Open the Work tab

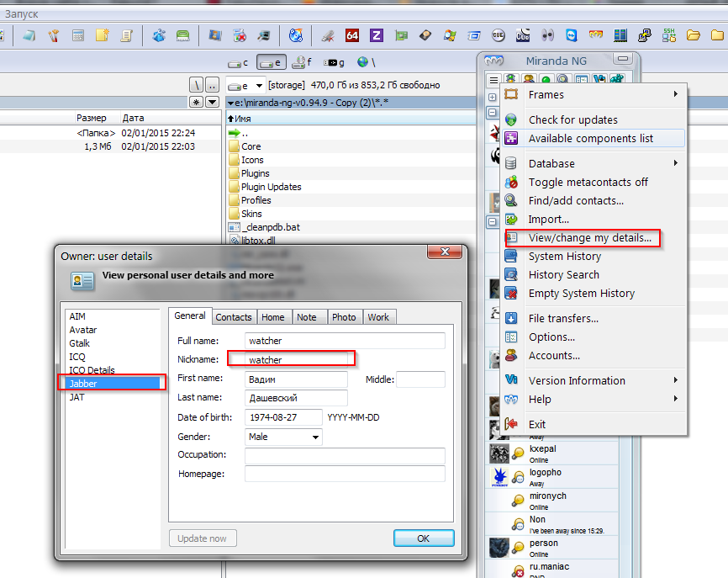pyautogui.click(x=378, y=317)
